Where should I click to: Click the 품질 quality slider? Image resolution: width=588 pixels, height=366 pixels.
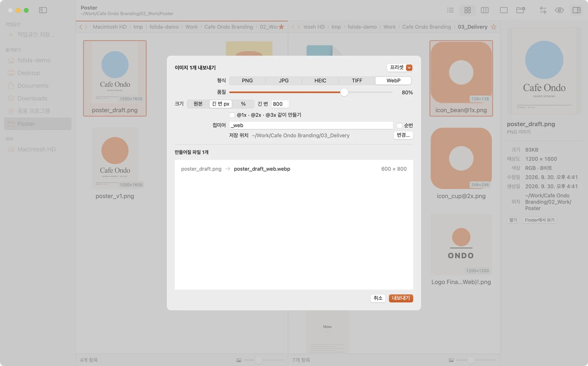[311, 92]
